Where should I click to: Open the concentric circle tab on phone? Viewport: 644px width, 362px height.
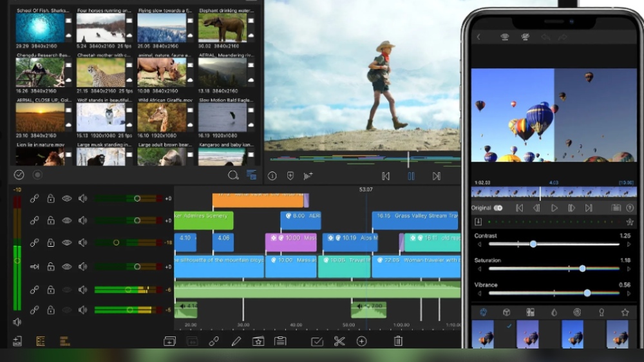(577, 312)
